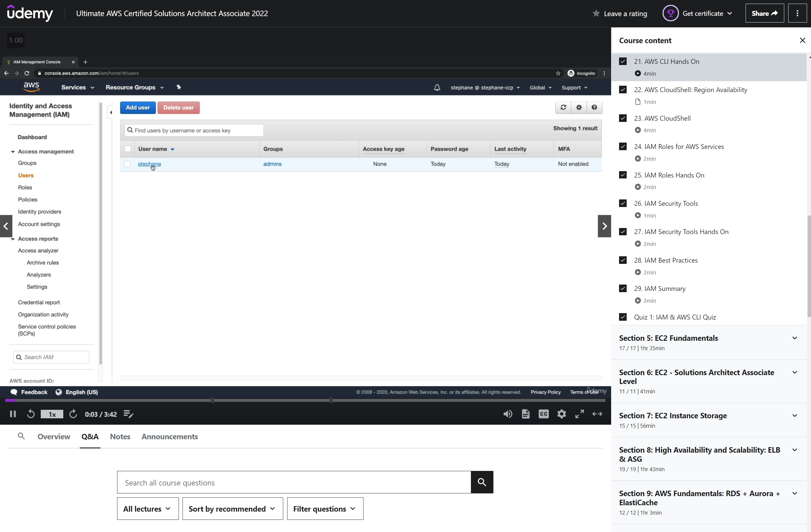
Task: Open the Sort by recommended dropdown
Action: pos(232,509)
